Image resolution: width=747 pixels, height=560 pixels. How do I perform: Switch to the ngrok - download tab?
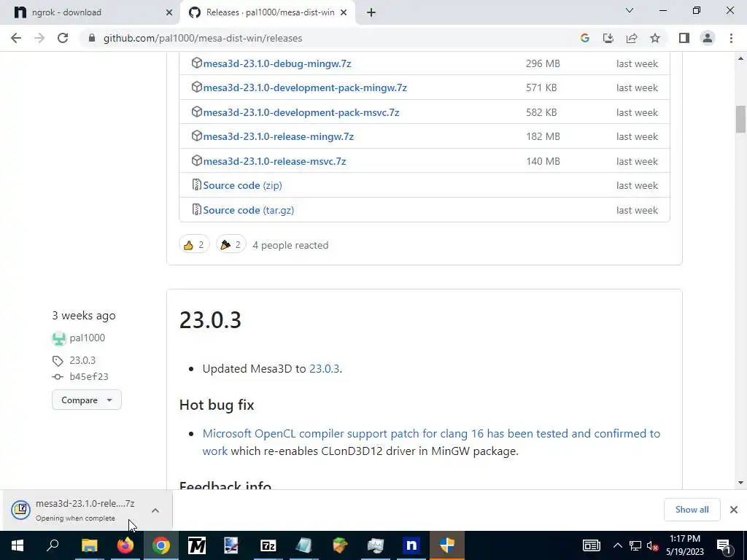tap(90, 12)
